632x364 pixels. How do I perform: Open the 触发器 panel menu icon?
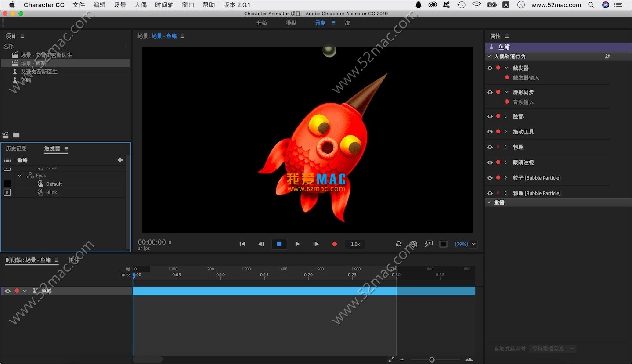pyautogui.click(x=66, y=148)
